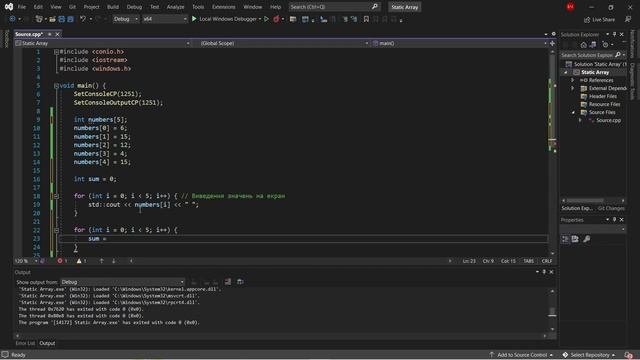Image resolution: width=640 pixels, height=360 pixels.
Task: Start without debugging using the outlined play icon
Action: [x=267, y=19]
